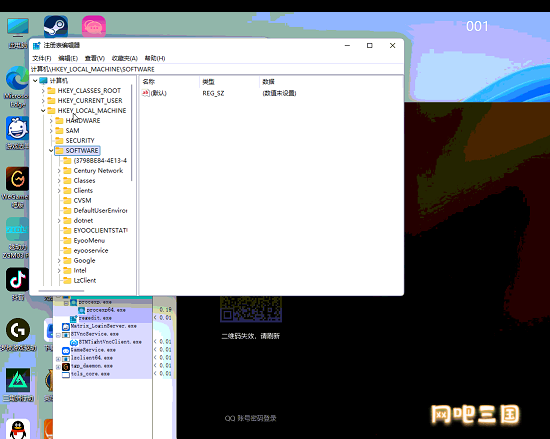Open the blue smiling whale desktop icon
Viewport: 550px width, 439px height.
tap(17, 128)
